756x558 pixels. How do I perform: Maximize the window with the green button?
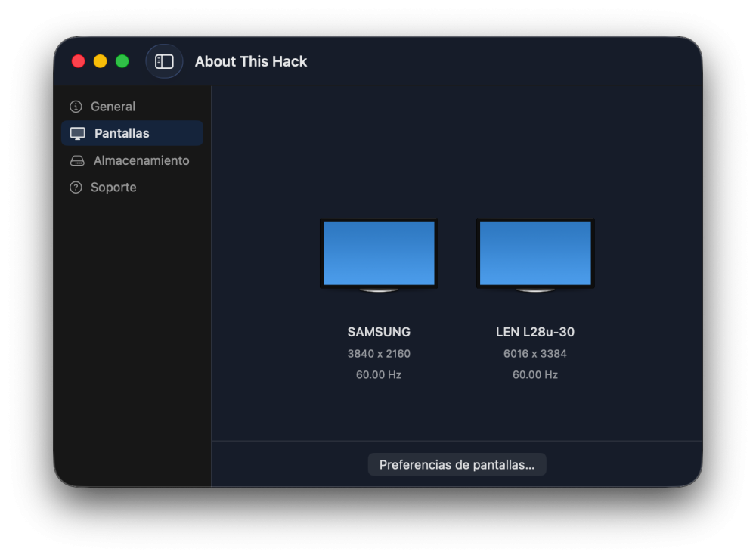pos(122,61)
